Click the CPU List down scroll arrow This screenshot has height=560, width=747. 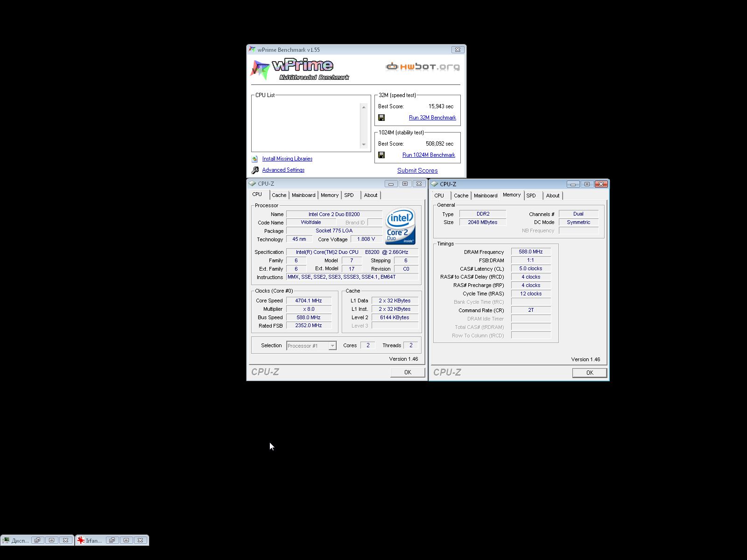[364, 144]
